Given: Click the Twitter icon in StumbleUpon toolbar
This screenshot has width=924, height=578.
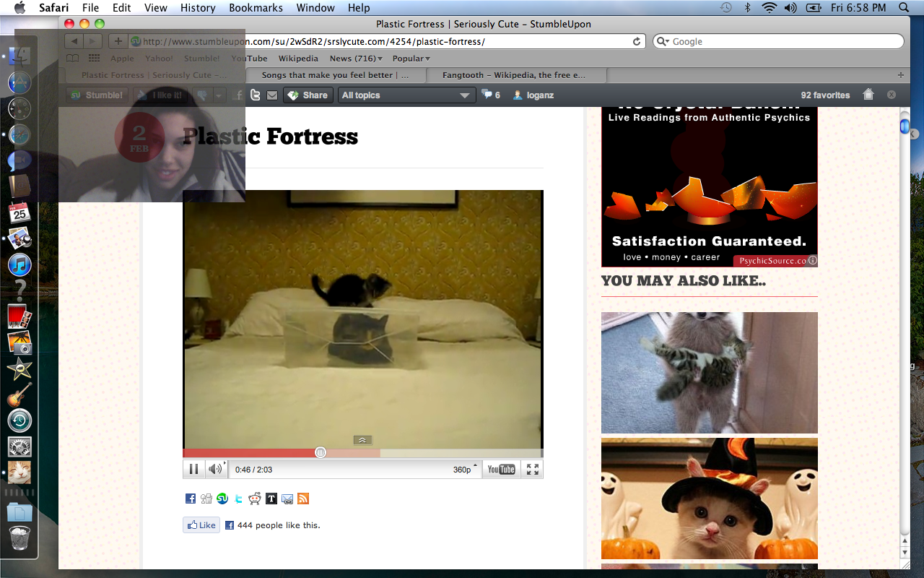Looking at the screenshot, I should (x=256, y=95).
